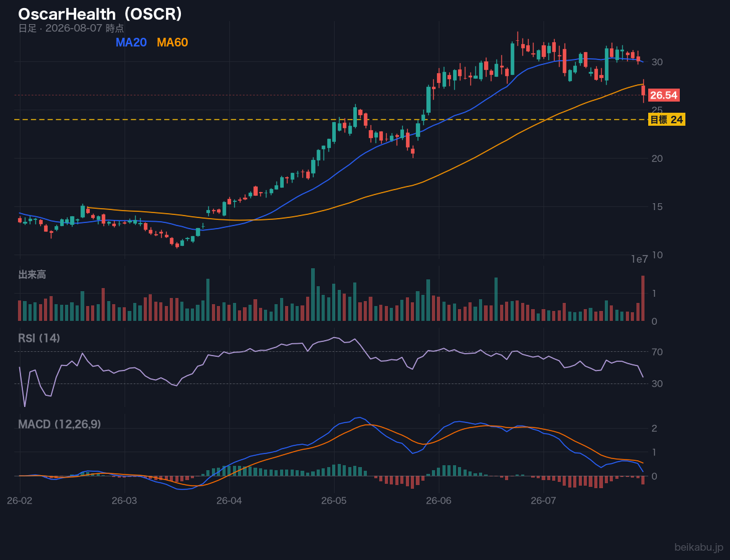The image size is (730, 560).
Task: Click the volume scale 1e7 label
Action: (x=640, y=260)
